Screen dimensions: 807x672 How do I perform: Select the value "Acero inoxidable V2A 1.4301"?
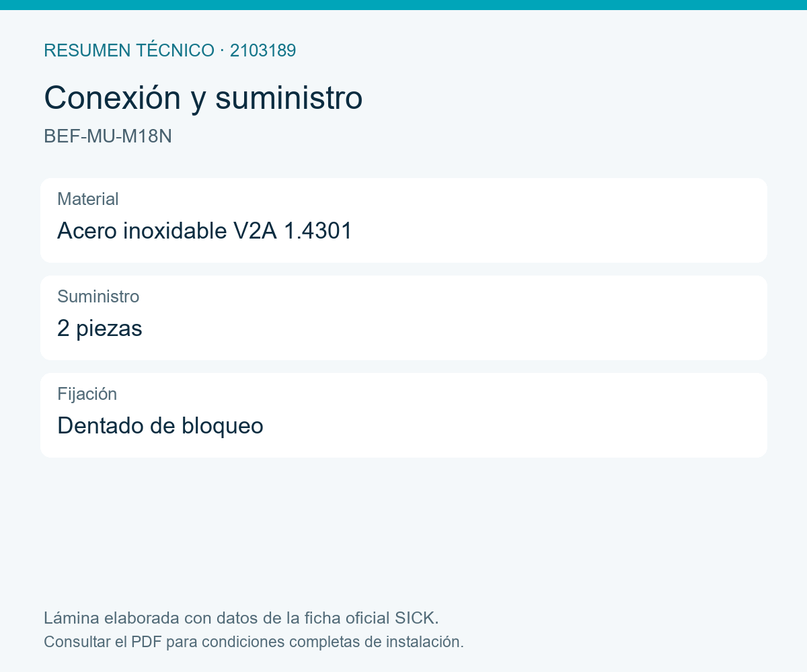205,231
